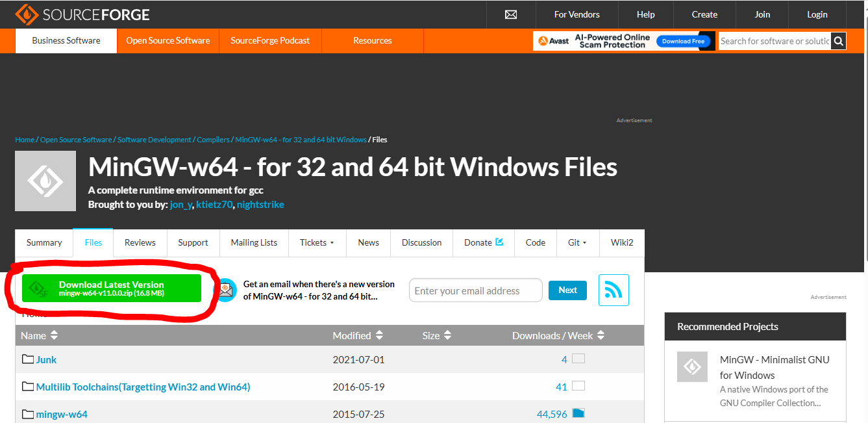This screenshot has height=423, width=868.
Task: Open the Open Source Software menu
Action: pyautogui.click(x=168, y=40)
